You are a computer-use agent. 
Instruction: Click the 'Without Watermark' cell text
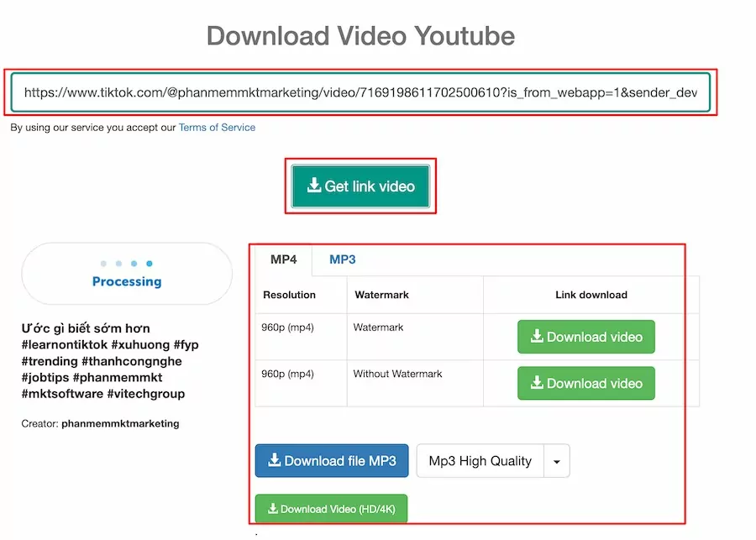[397, 374]
